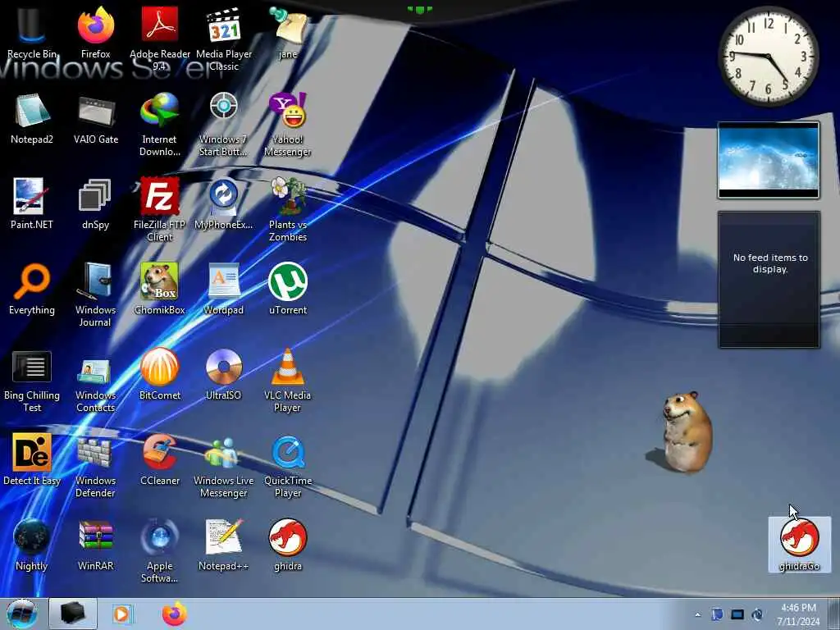Image resolution: width=840 pixels, height=630 pixels.
Task: Click the feed headlines gadget
Action: point(769,279)
